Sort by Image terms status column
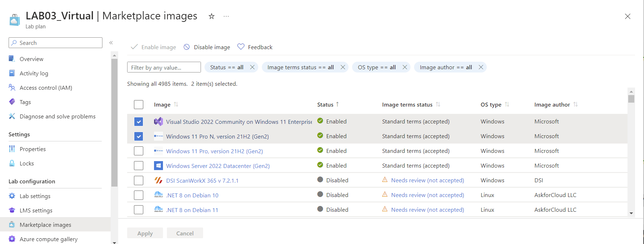 [x=411, y=104]
